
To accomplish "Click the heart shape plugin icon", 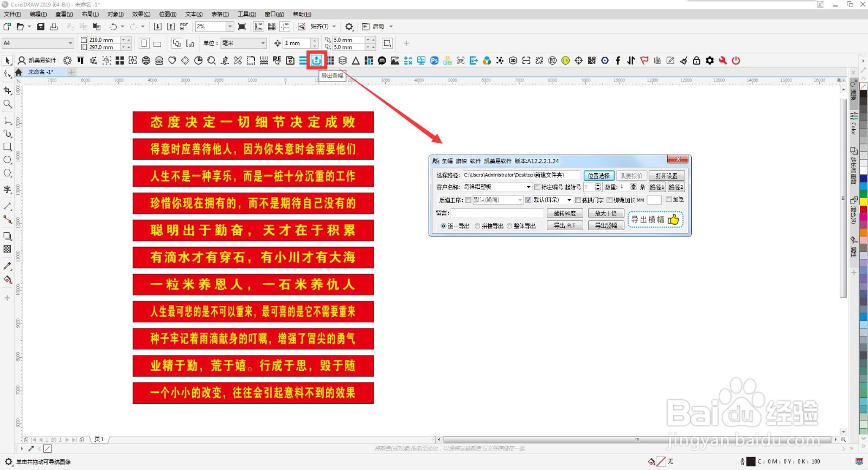I will click(x=172, y=60).
